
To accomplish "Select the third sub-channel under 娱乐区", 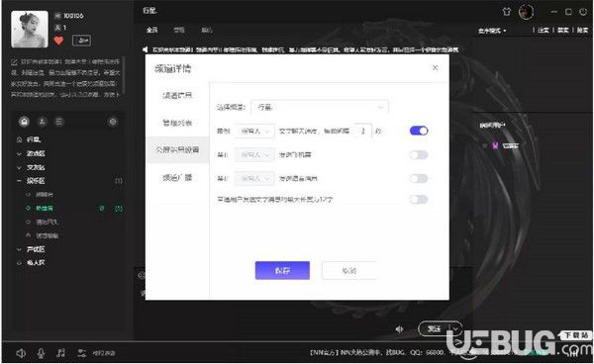I will pyautogui.click(x=47, y=222).
